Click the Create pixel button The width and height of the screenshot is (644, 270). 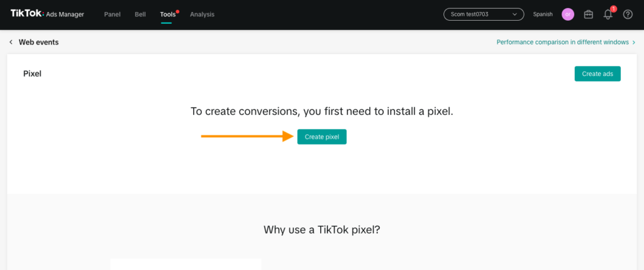pos(321,136)
